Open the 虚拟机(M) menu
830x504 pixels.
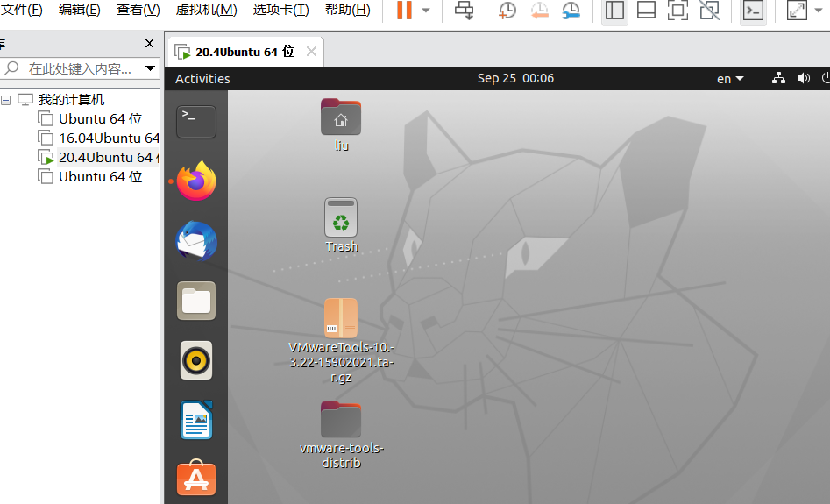pyautogui.click(x=206, y=10)
